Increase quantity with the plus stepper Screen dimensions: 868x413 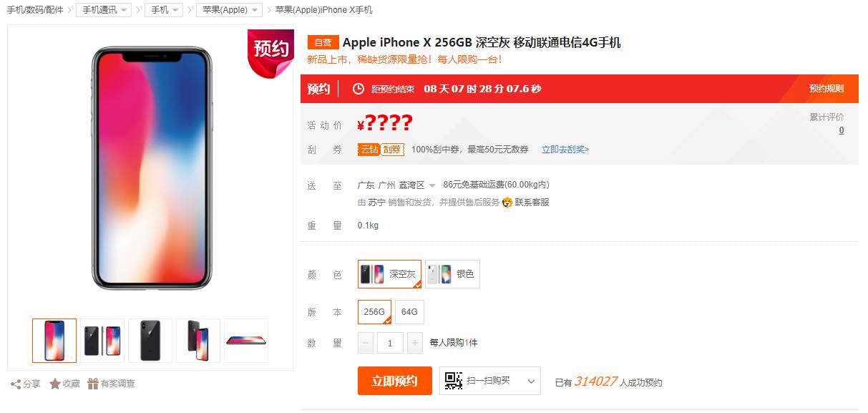pyautogui.click(x=415, y=344)
